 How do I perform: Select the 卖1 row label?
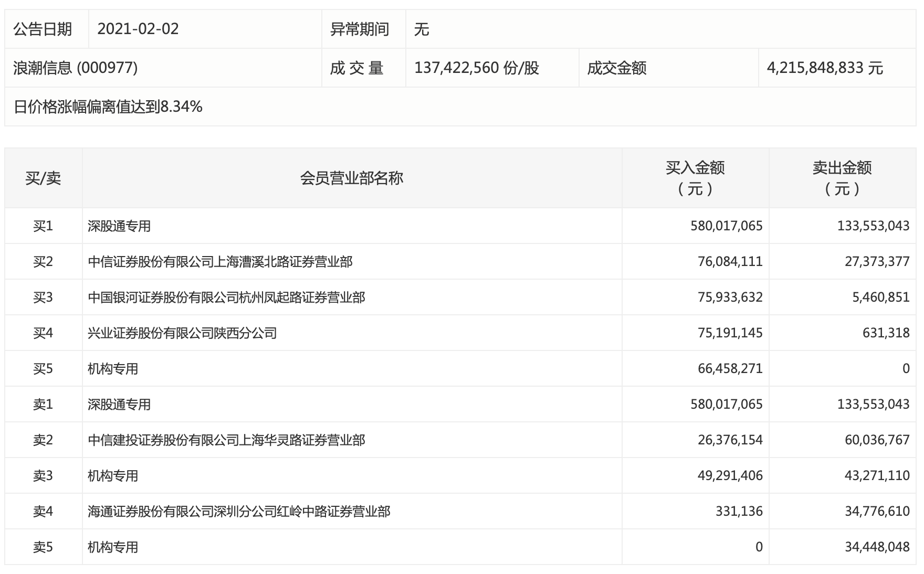43,404
